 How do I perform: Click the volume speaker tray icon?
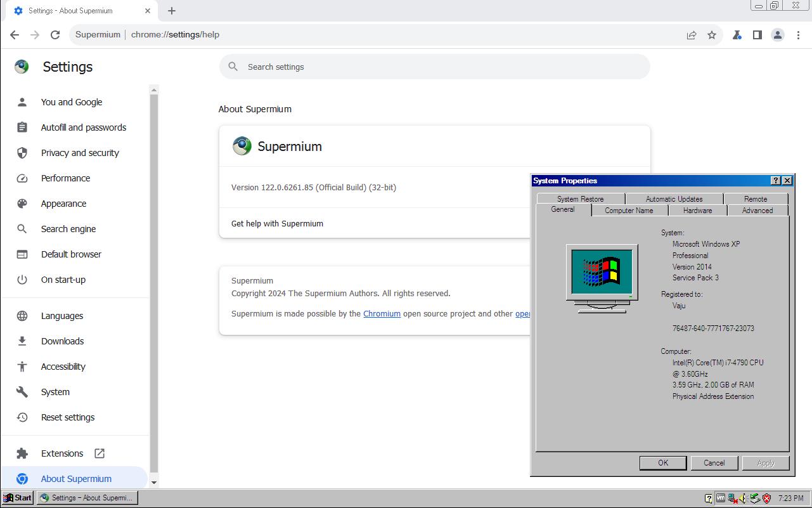[x=743, y=498]
